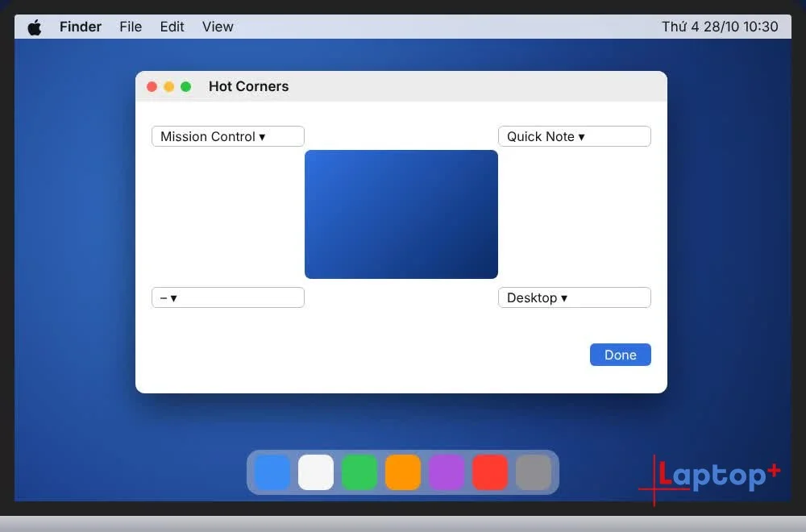Select the orange dock icon
Image resolution: width=806 pixels, height=532 pixels.
tap(403, 472)
